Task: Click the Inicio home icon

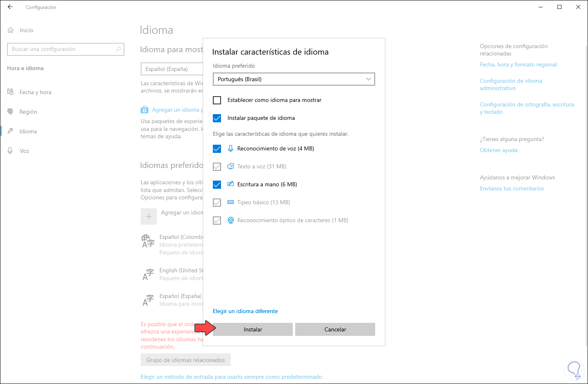Action: pos(11,30)
